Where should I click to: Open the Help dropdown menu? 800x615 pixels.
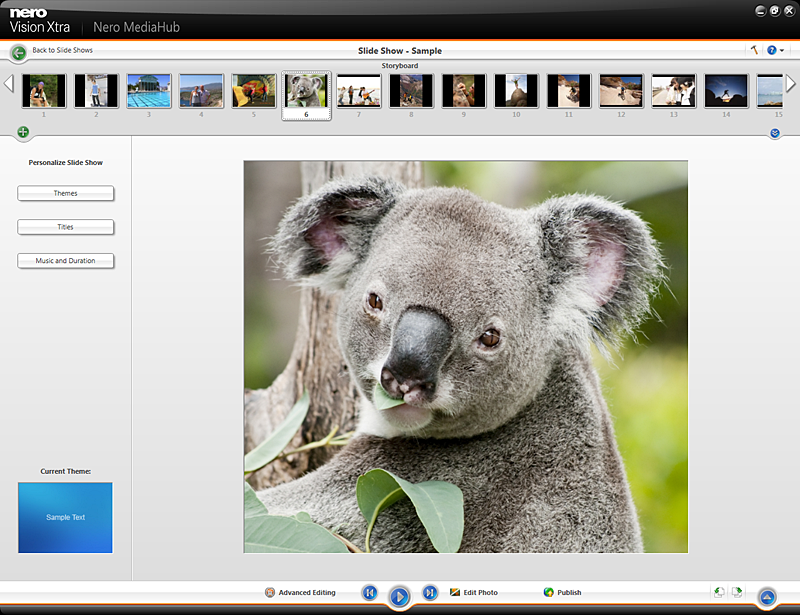coord(775,50)
